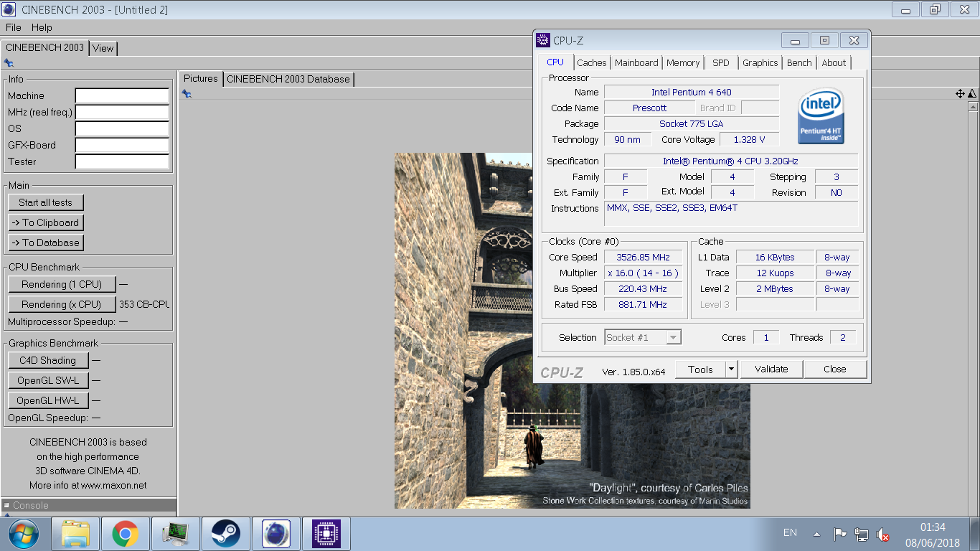Open Windows Explorer from the taskbar
The width and height of the screenshot is (980, 551).
coord(75,534)
